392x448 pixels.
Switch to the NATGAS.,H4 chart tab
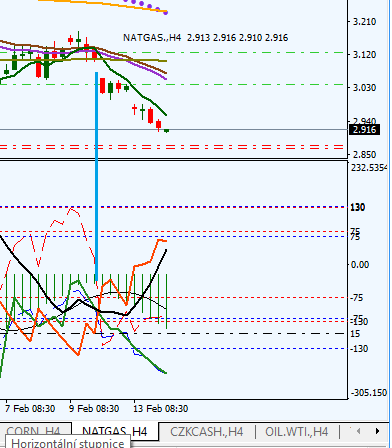(x=115, y=432)
